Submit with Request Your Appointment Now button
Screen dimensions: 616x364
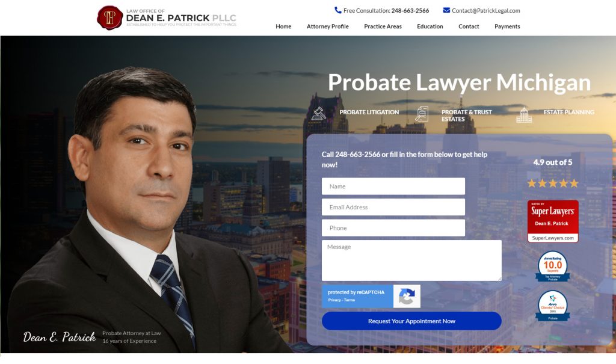tap(411, 321)
